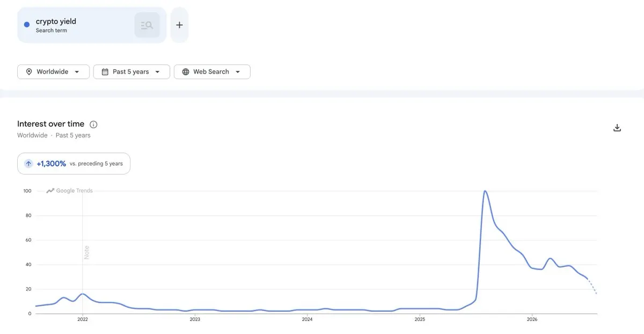Click the blue dot next to crypto yield
The height and width of the screenshot is (334, 644).
[27, 25]
